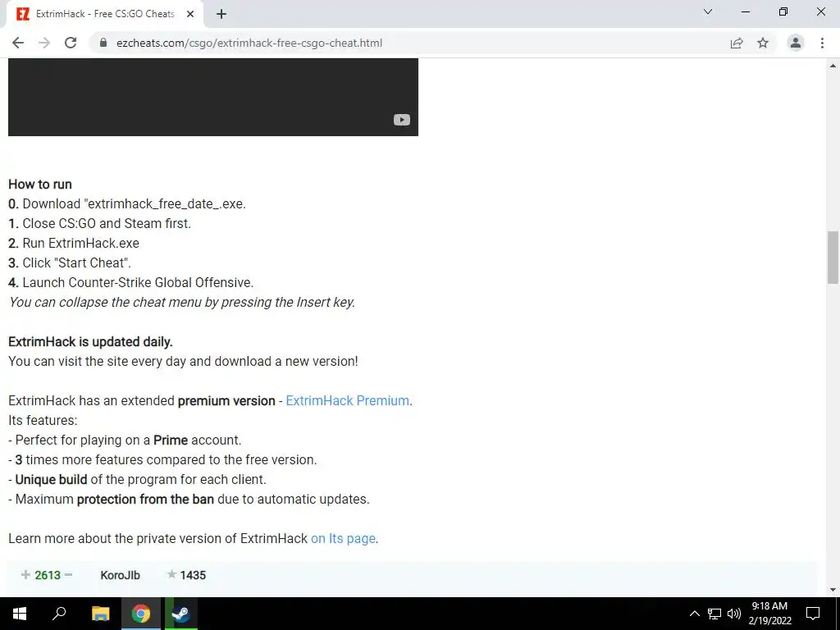Click the author name KoroJlb
This screenshot has width=840, height=630.
click(x=120, y=575)
